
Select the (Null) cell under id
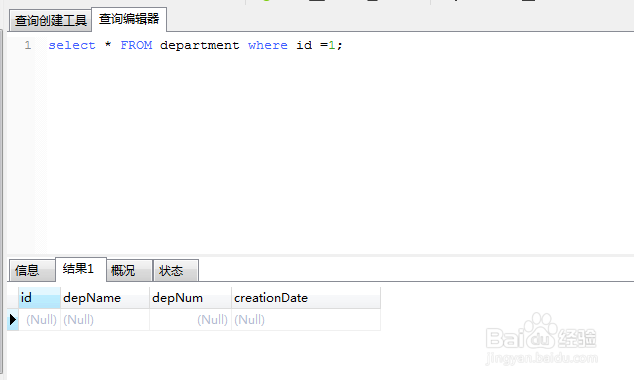(39, 320)
